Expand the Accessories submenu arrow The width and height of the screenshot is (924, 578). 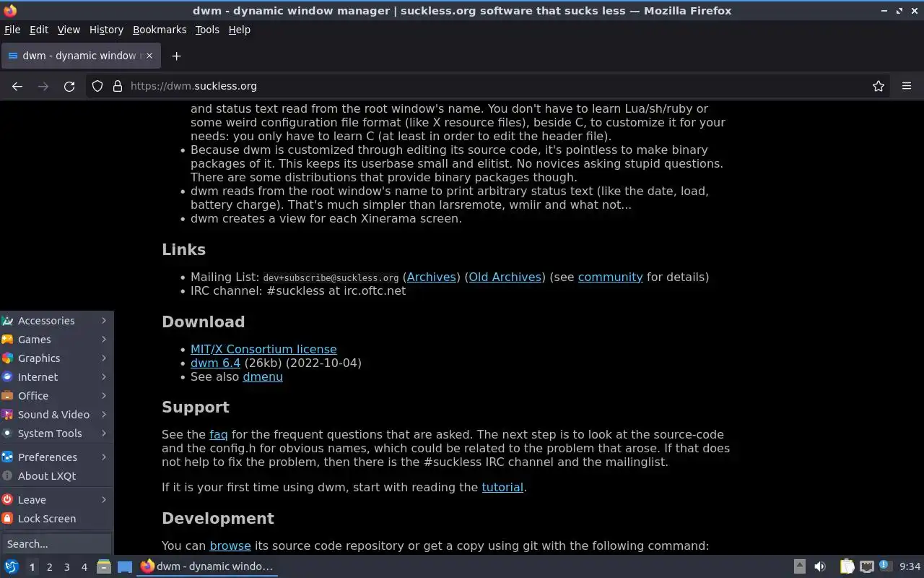coord(104,321)
